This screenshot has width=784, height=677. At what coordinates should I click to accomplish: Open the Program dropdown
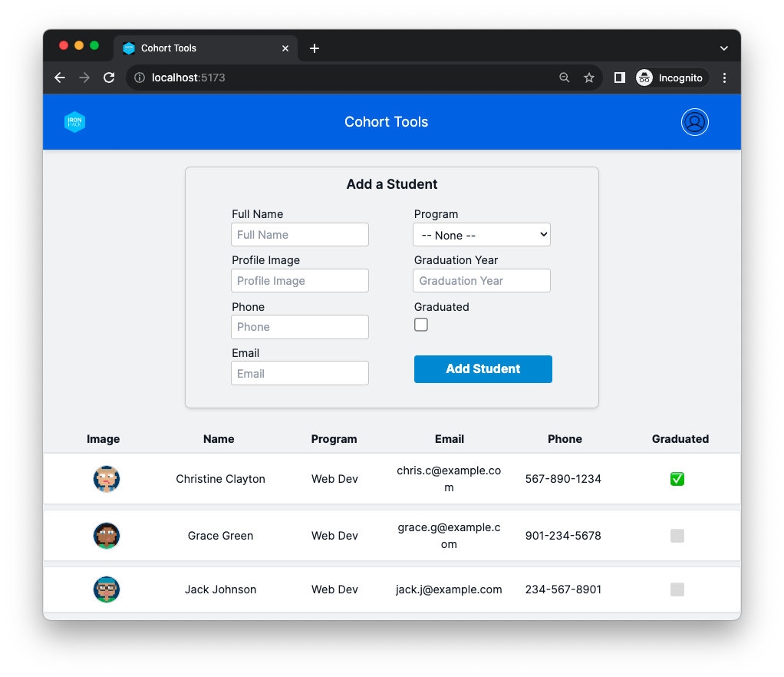(482, 235)
